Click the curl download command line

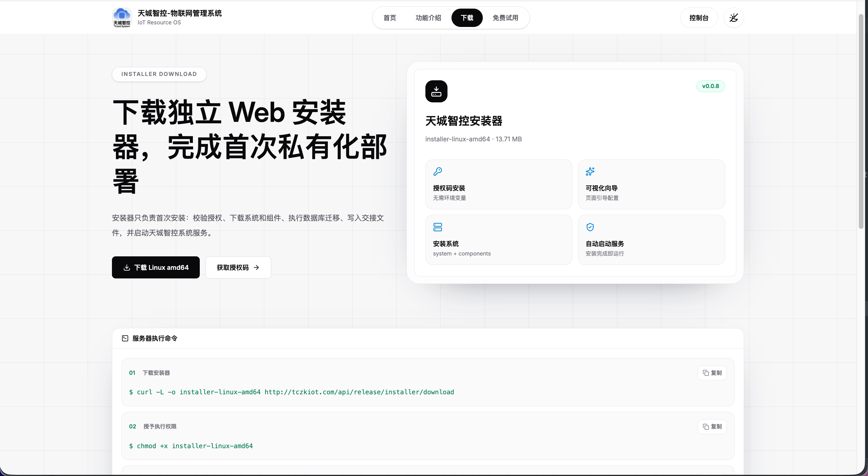tap(291, 392)
